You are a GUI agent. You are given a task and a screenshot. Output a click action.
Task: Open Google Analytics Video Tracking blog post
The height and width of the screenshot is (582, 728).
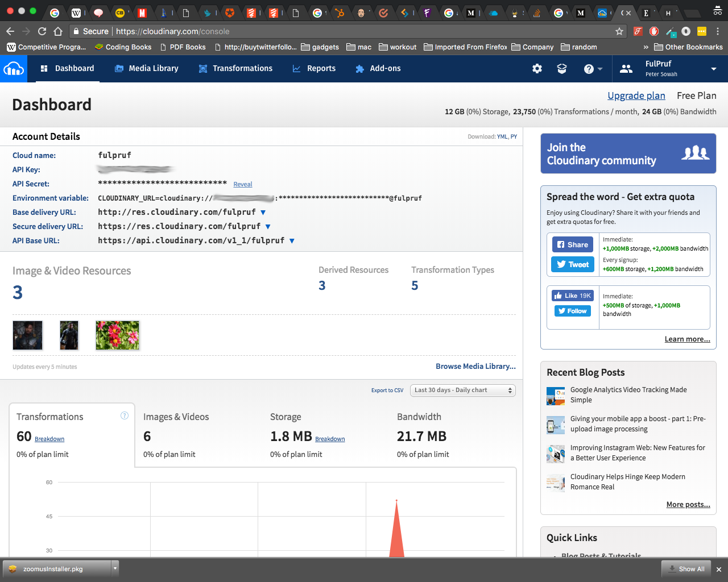tap(628, 395)
